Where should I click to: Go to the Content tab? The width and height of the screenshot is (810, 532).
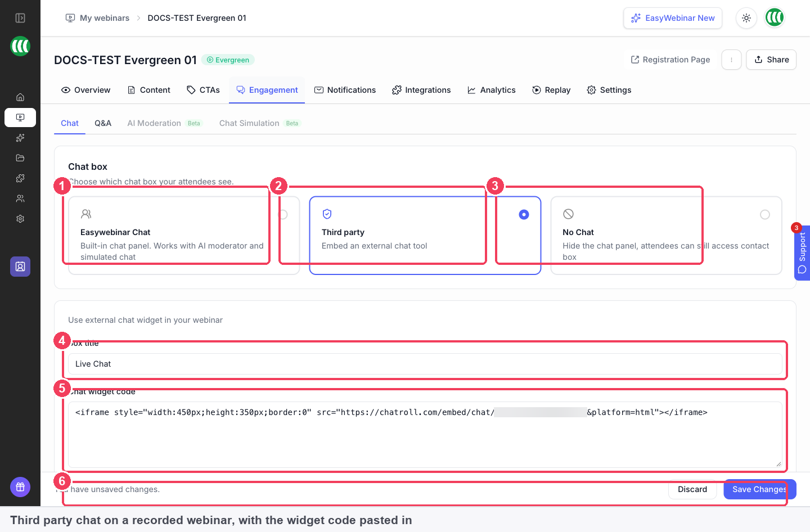click(149, 90)
